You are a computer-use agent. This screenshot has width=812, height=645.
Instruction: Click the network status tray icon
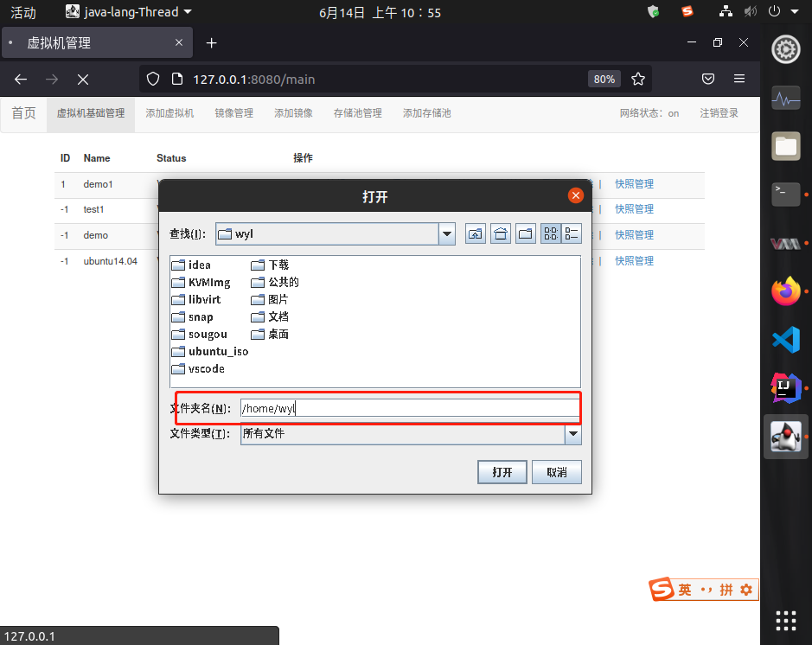click(726, 11)
